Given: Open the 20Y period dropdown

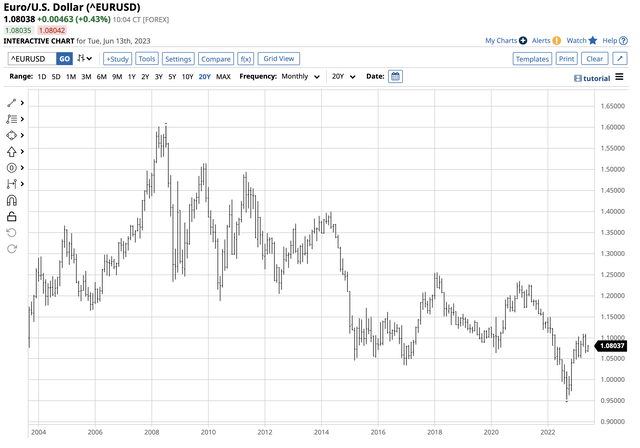Looking at the screenshot, I should click(x=343, y=76).
